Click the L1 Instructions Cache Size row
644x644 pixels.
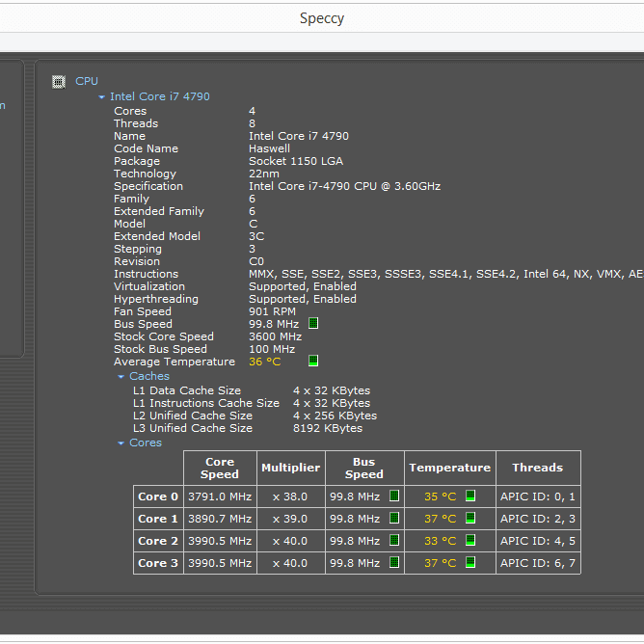pyautogui.click(x=252, y=403)
